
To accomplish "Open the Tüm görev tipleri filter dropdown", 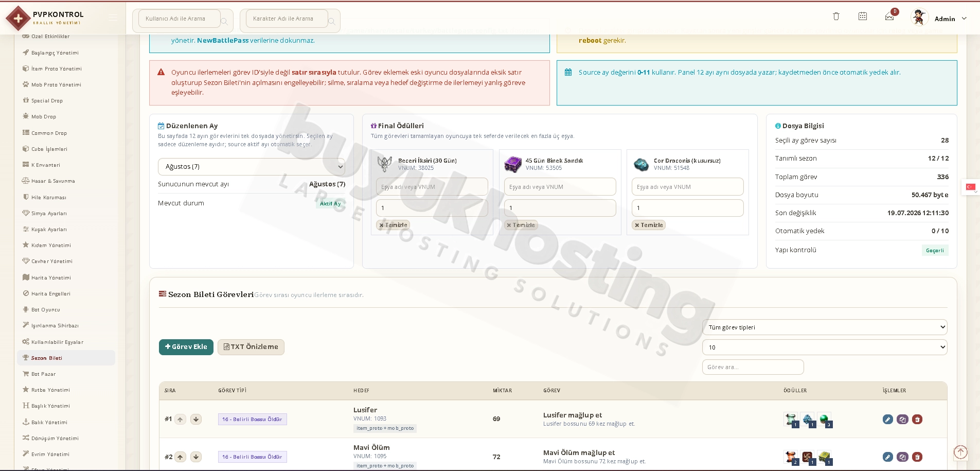I will (x=825, y=327).
